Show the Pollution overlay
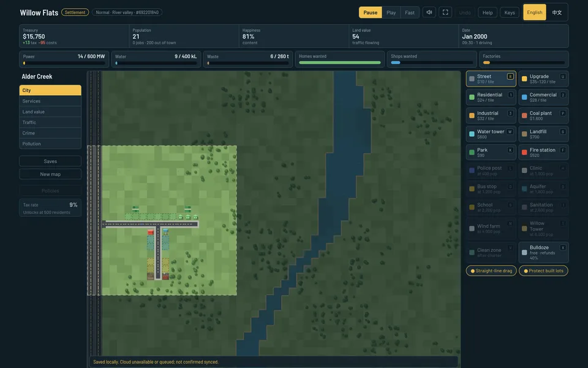Viewport: 588px width, 368px height. click(x=50, y=144)
